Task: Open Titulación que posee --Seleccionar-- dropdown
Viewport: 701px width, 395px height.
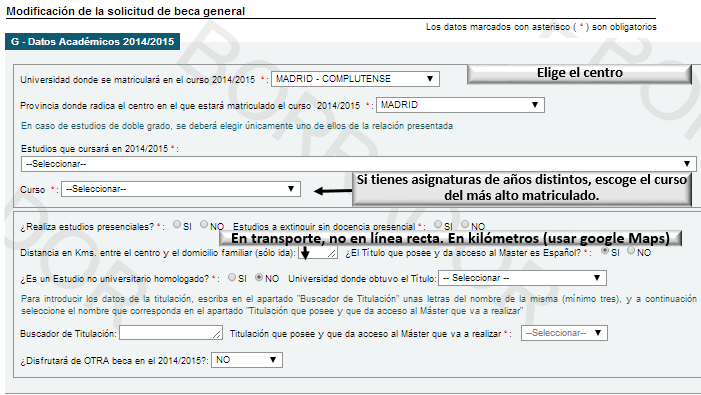Action: click(564, 333)
